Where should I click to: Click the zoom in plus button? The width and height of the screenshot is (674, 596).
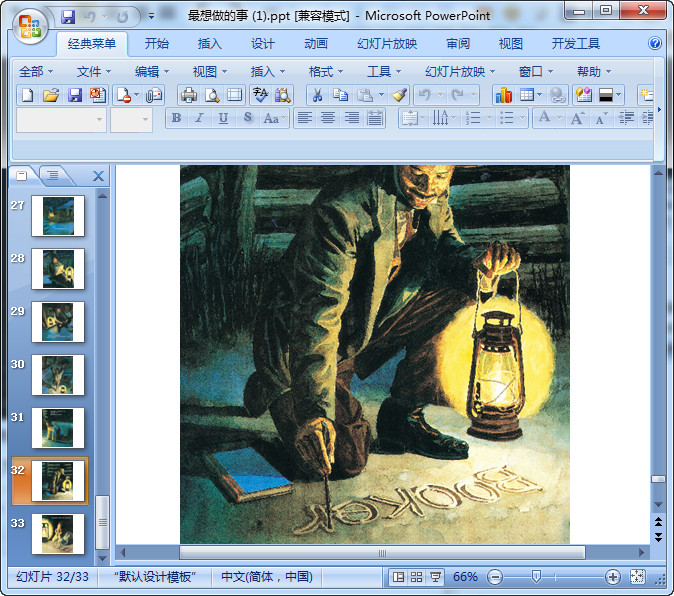pyautogui.click(x=612, y=577)
